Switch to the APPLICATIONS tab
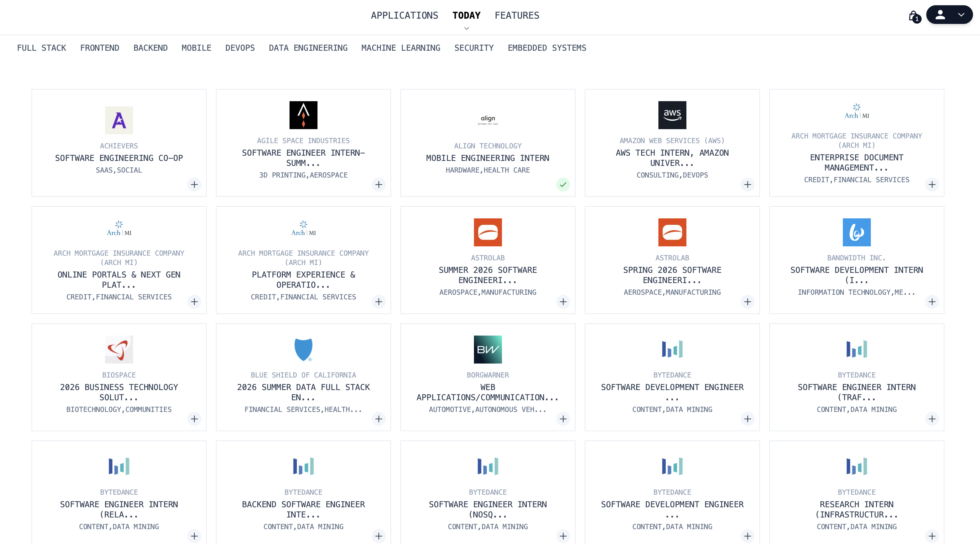 404,15
